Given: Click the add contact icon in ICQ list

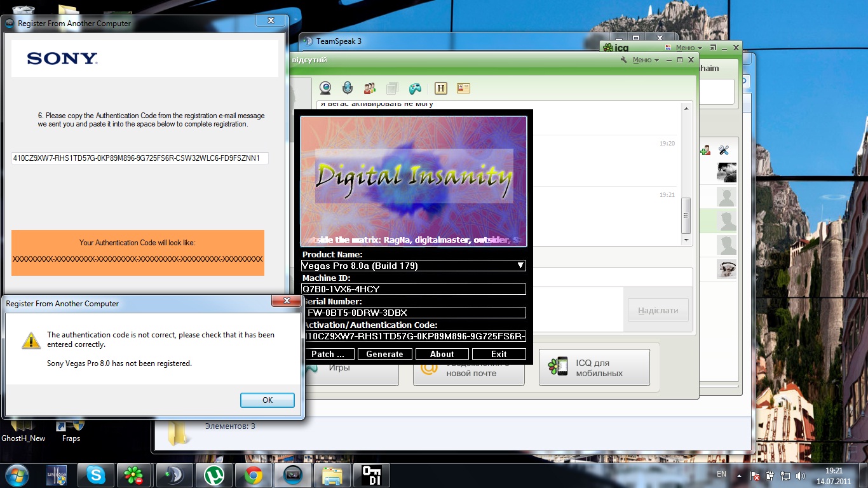Looking at the screenshot, I should [x=705, y=151].
